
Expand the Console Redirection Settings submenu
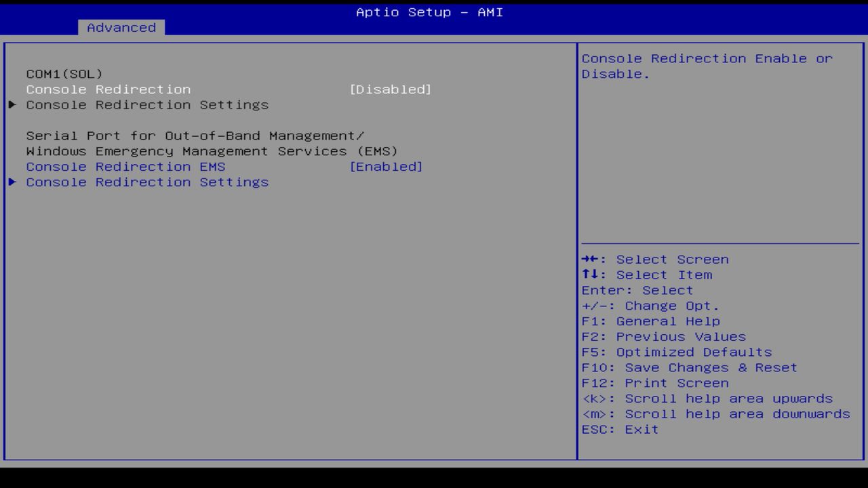pos(146,104)
